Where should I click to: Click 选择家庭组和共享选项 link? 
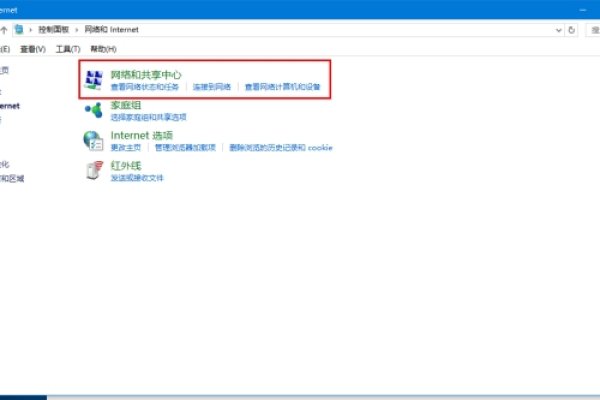(148, 117)
